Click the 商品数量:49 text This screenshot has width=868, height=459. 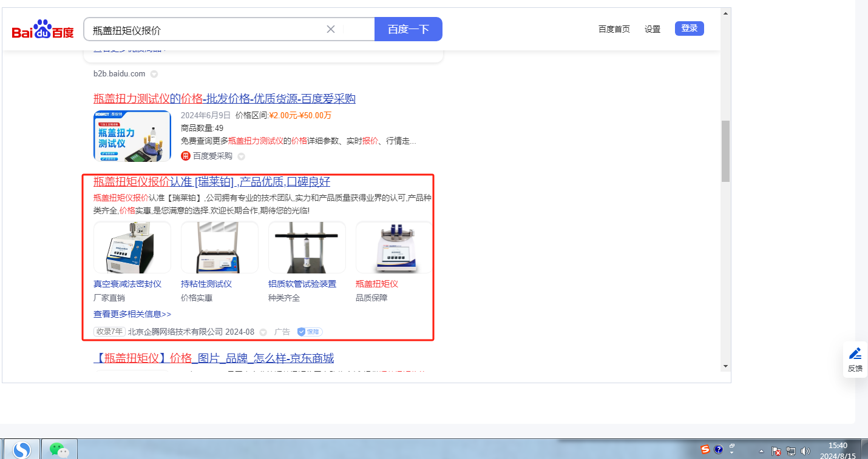pyautogui.click(x=202, y=128)
